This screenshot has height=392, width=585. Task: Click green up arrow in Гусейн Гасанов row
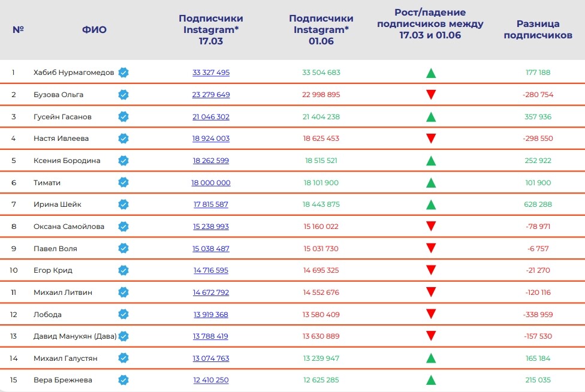430,117
